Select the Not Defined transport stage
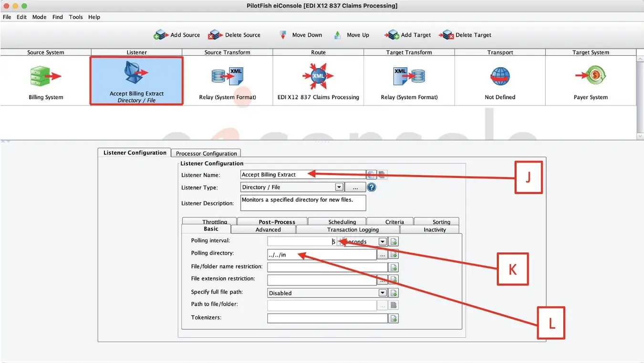Screen dimensions: 644x363 pyautogui.click(x=500, y=76)
